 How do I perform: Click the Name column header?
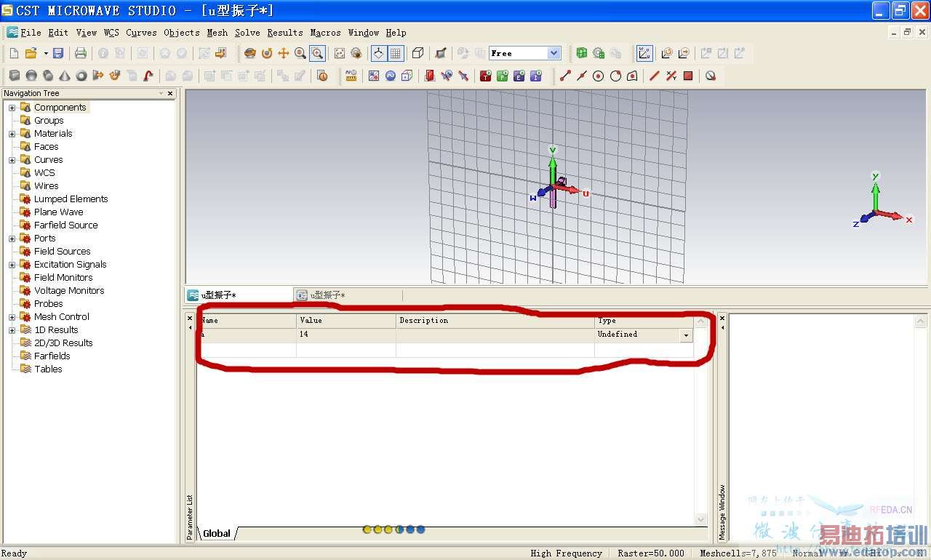247,321
